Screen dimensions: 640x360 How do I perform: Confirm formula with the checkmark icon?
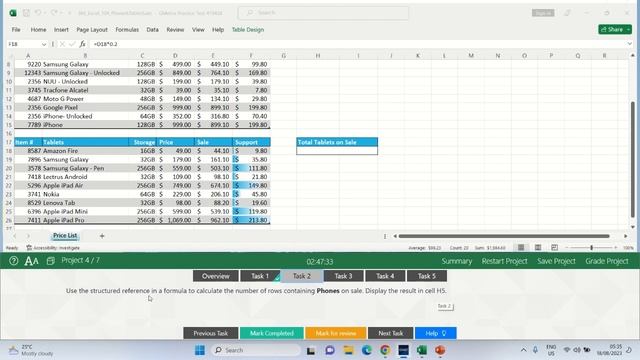point(72,44)
